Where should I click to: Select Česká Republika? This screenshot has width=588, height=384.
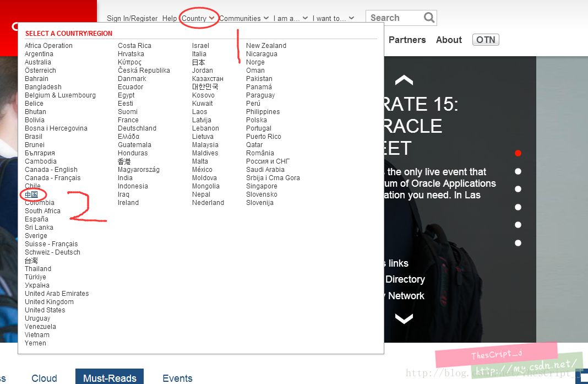click(144, 70)
